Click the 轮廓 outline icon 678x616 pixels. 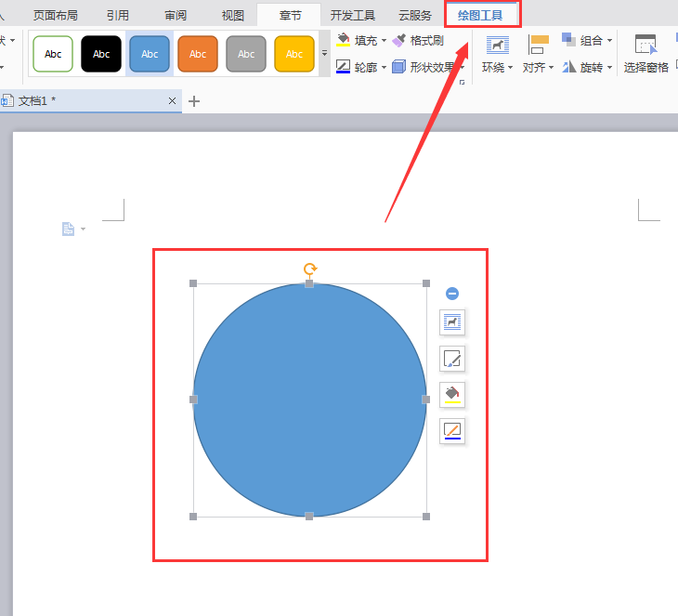(344, 67)
